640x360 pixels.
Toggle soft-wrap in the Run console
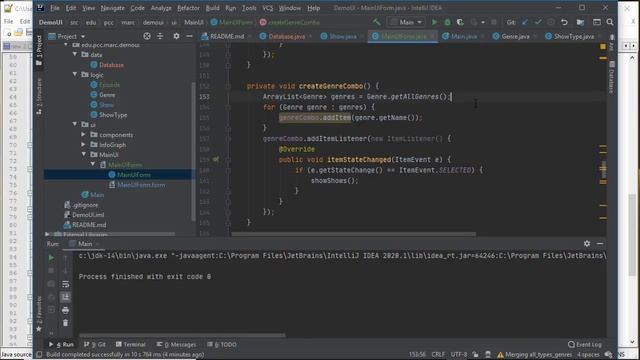[x=65, y=284]
